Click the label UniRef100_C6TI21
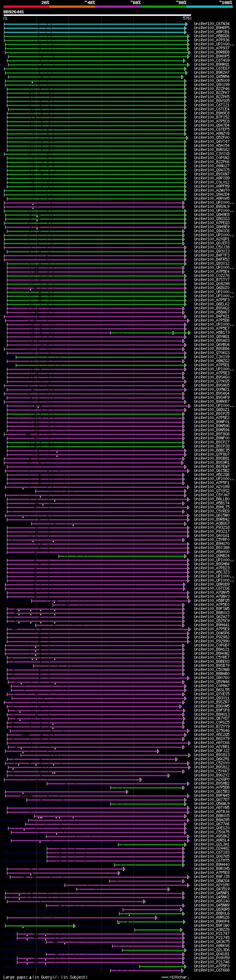The image size is (236, 980). coord(212,105)
